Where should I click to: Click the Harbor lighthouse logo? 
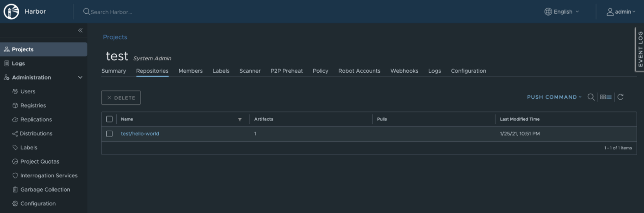[x=11, y=11]
